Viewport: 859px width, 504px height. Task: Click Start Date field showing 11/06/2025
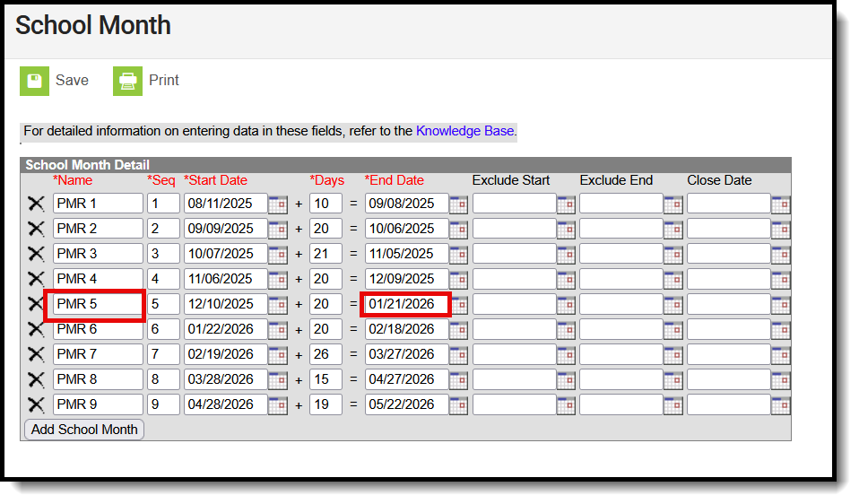pos(226,279)
